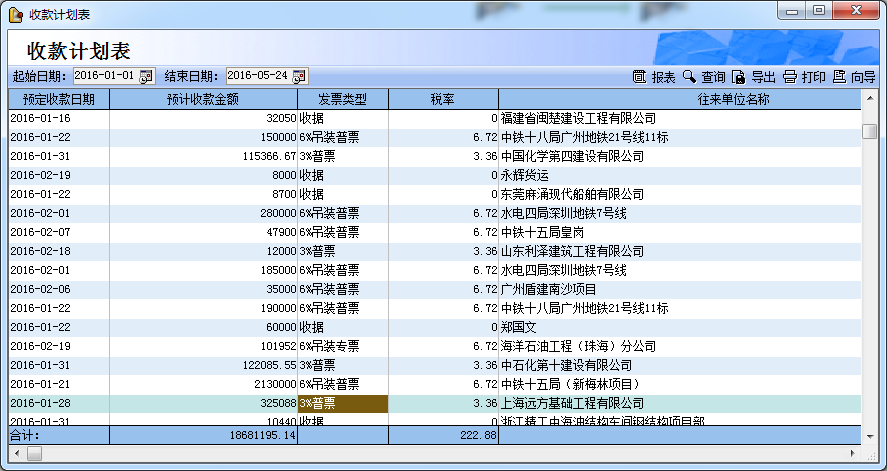Open the end date calendar picker
The width and height of the screenshot is (887, 471).
click(299, 76)
